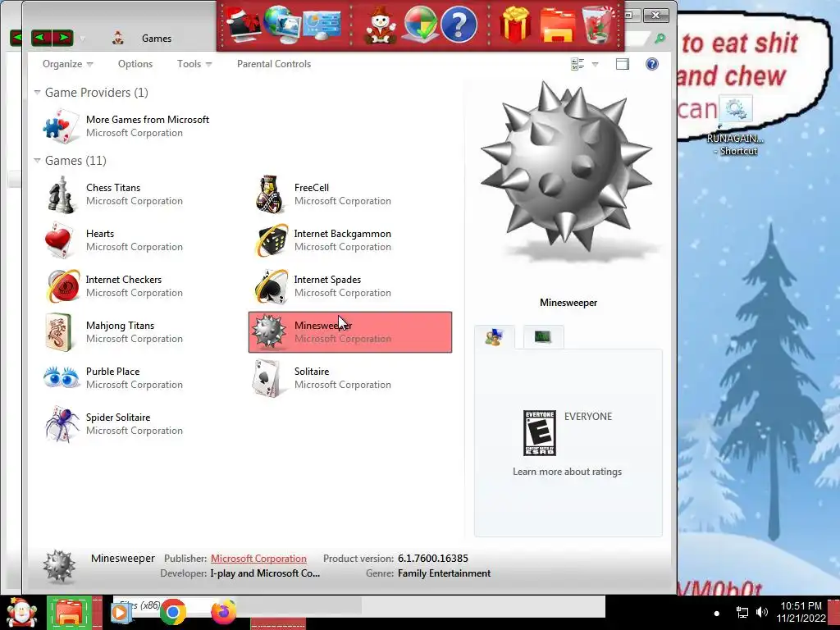Select the Hearts game icon
840x630 pixels.
59,240
